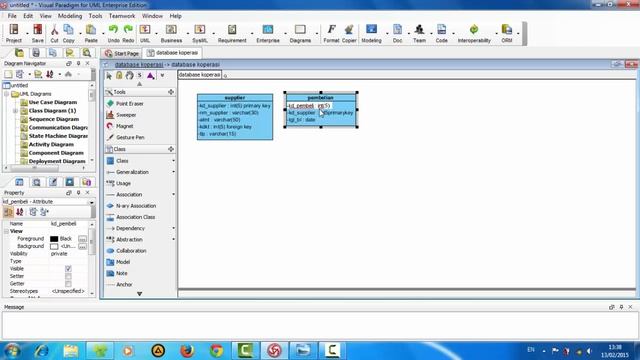This screenshot has height=360, width=640.
Task: Expand the Abstraction tool options arrow
Action: coord(173,240)
